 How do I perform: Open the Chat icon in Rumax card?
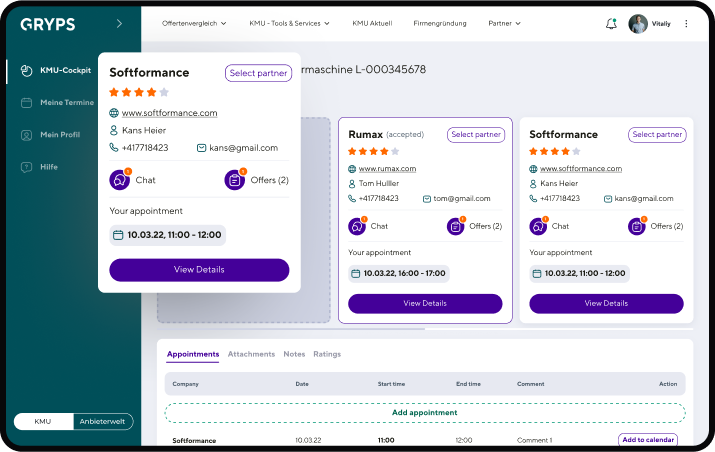(x=357, y=226)
